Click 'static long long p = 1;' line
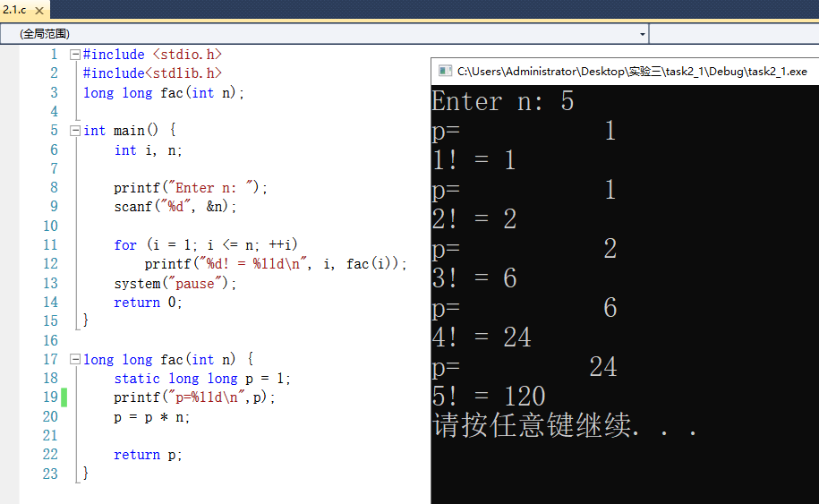 [x=202, y=378]
